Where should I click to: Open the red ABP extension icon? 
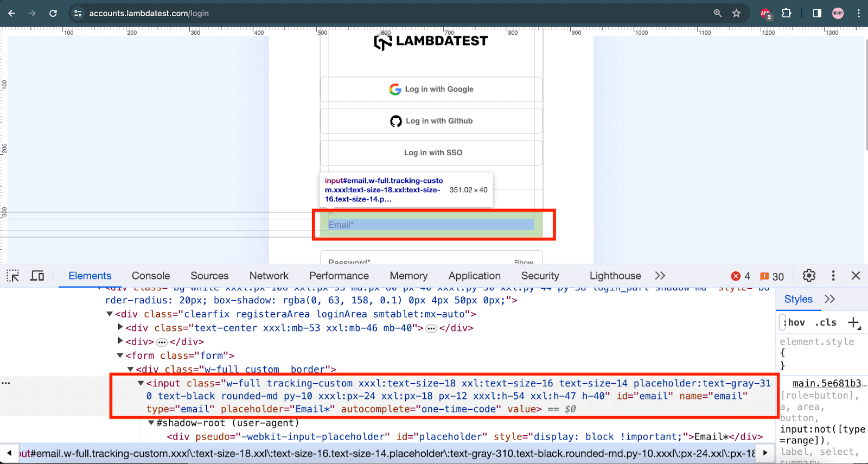765,14
